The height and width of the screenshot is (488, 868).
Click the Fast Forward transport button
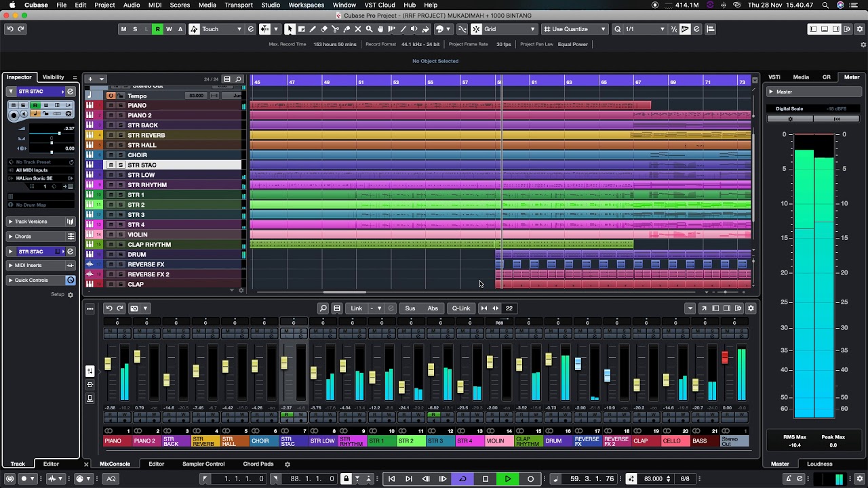coord(443,479)
